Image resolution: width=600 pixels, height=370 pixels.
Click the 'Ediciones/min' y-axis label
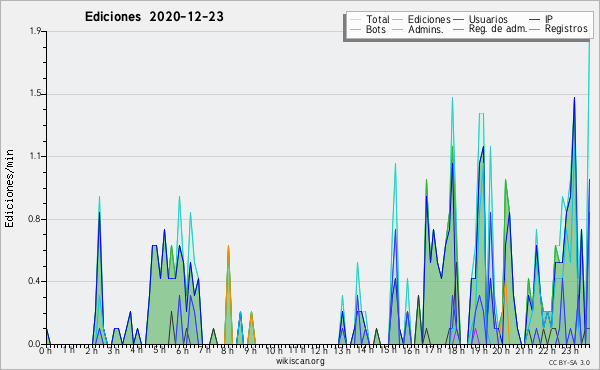coord(9,188)
